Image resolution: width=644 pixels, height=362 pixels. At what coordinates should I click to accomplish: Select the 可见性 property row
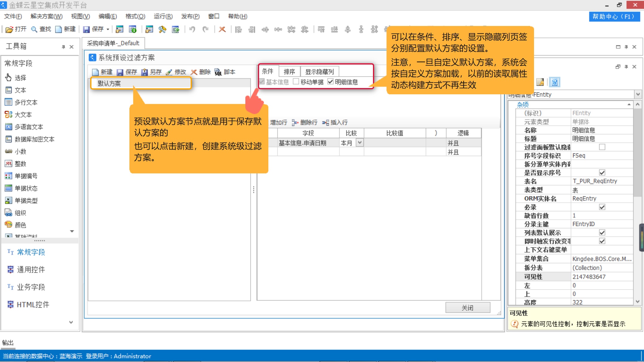574,277
